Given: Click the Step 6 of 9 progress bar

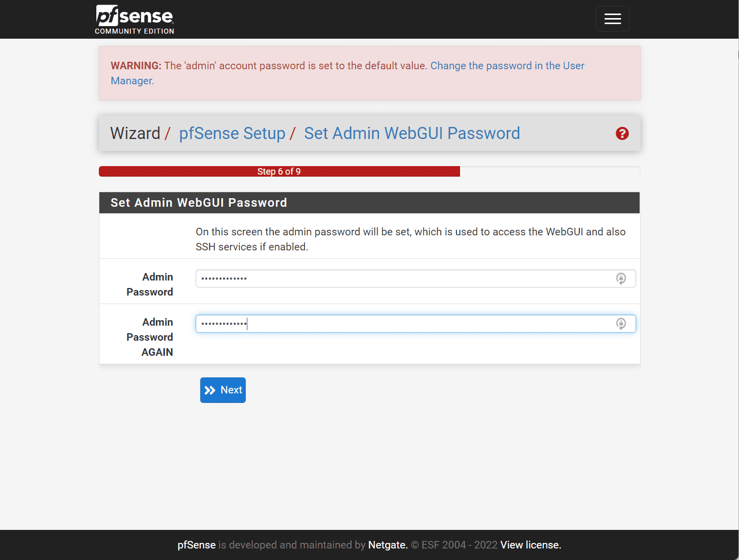Looking at the screenshot, I should tap(279, 172).
